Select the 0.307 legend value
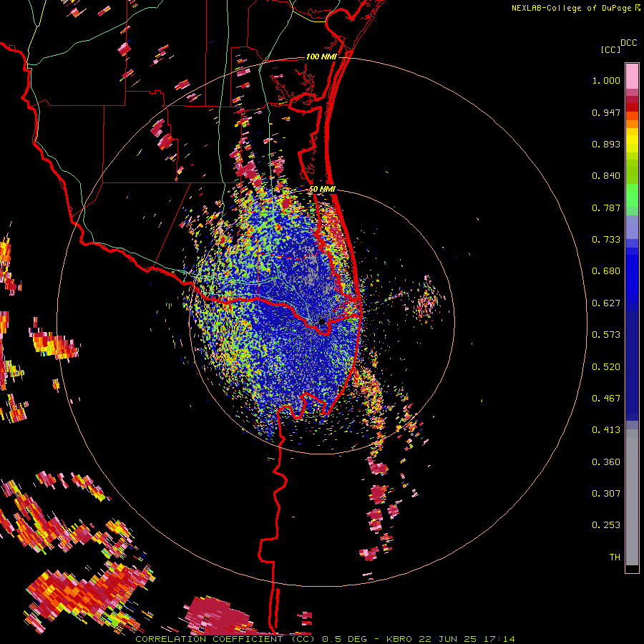 coord(606,494)
